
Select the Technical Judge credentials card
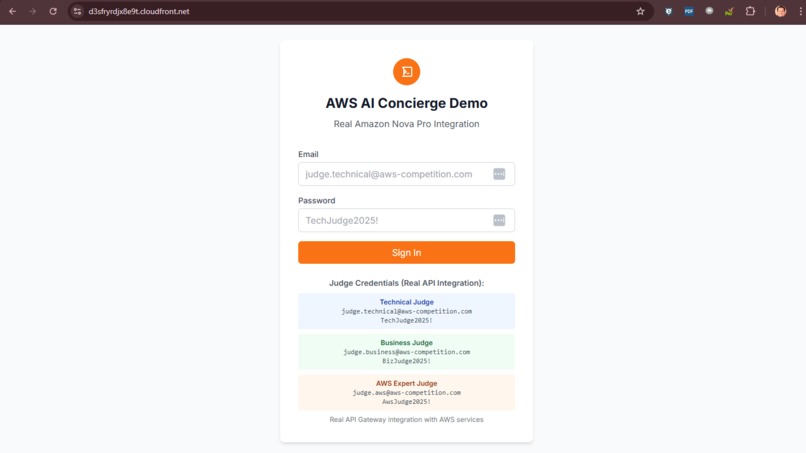[407, 311]
